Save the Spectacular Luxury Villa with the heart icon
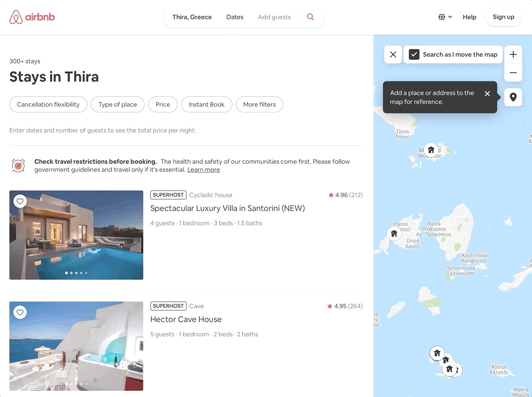 point(20,201)
